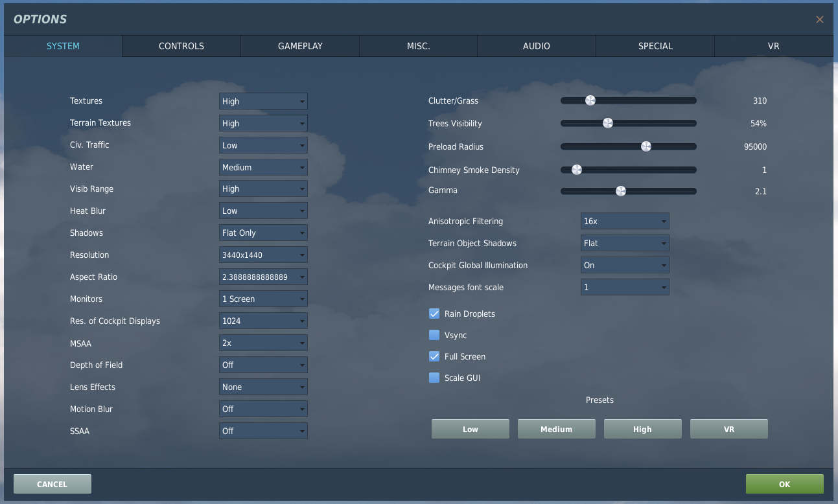The width and height of the screenshot is (838, 504).
Task: Change the Motion Blur dropdown
Action: click(x=263, y=409)
